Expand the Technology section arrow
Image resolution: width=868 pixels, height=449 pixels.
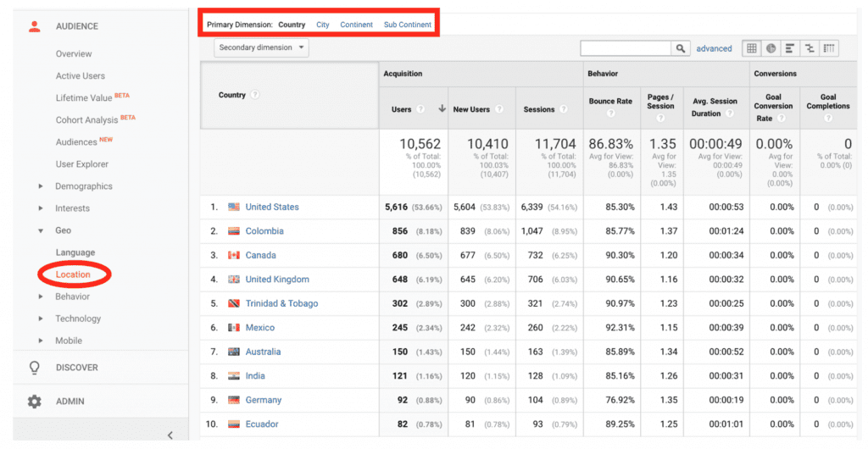click(41, 319)
